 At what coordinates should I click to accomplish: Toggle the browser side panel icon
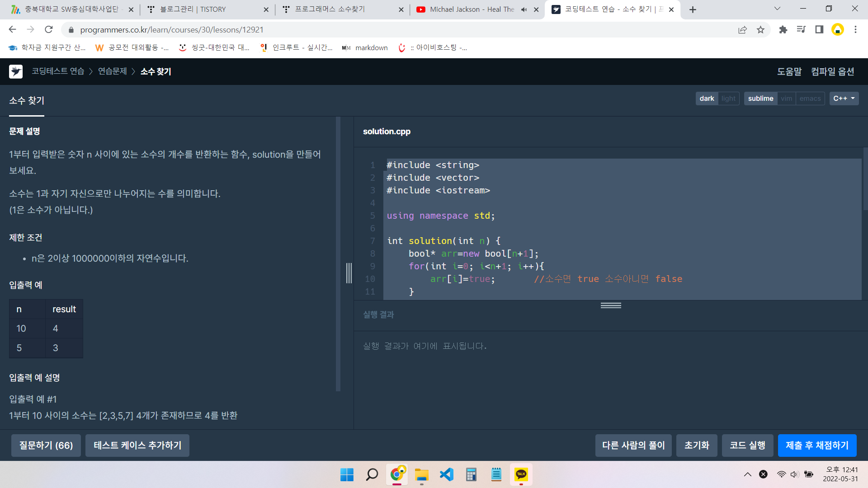tap(819, 30)
